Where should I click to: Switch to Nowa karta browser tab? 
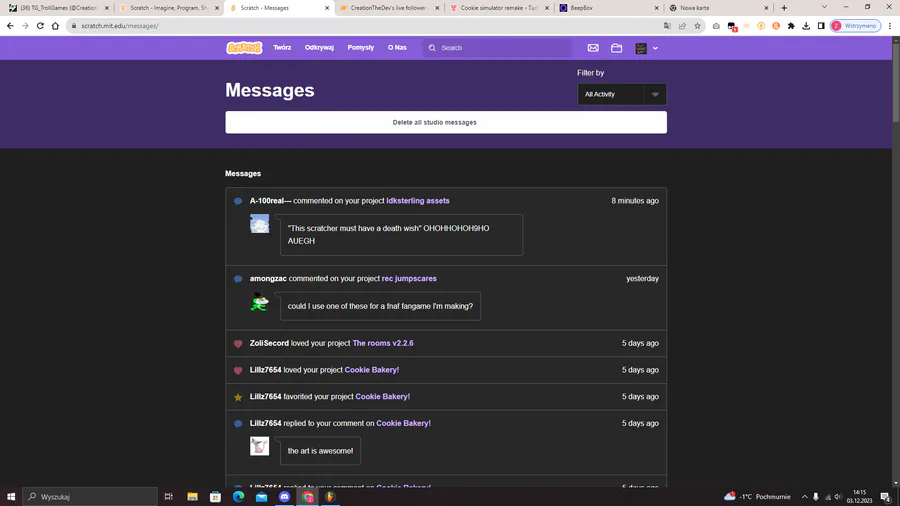[x=719, y=8]
